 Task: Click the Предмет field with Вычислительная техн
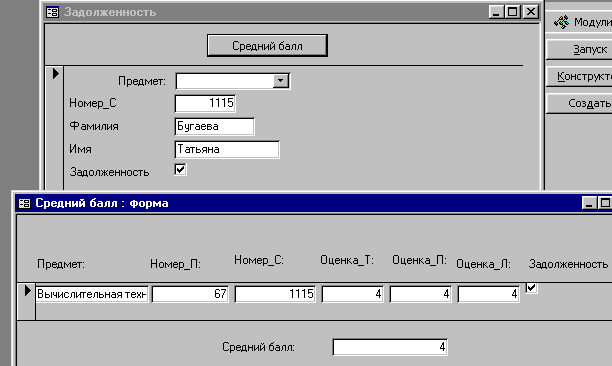[92, 294]
